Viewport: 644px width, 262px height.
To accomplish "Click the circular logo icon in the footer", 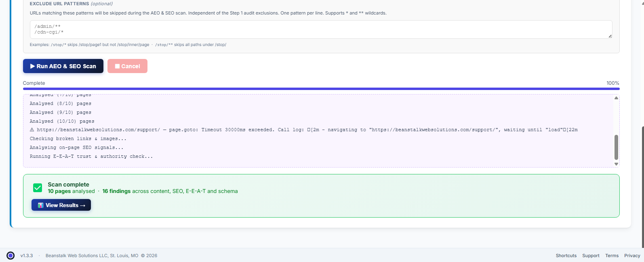I will (x=11, y=256).
